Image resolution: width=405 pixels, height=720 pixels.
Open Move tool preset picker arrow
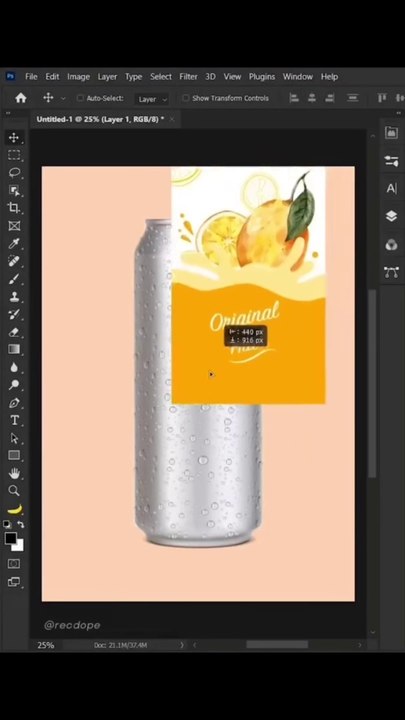[x=63, y=99]
